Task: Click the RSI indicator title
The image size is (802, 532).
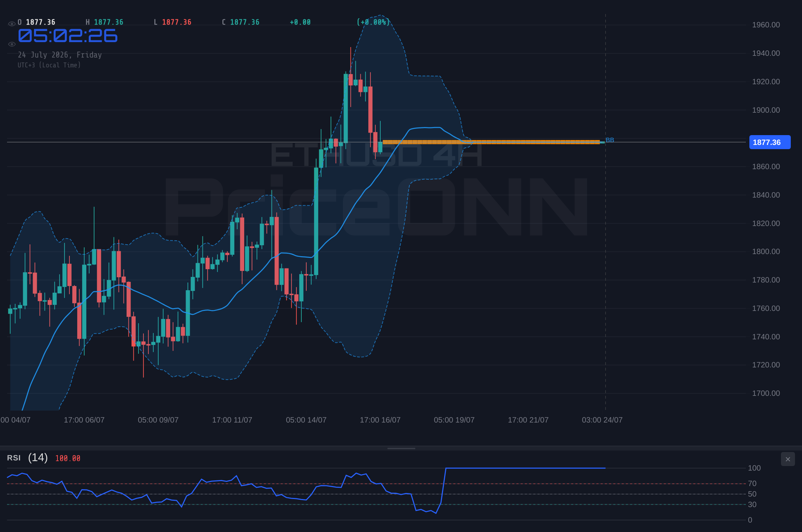Action: [14, 458]
